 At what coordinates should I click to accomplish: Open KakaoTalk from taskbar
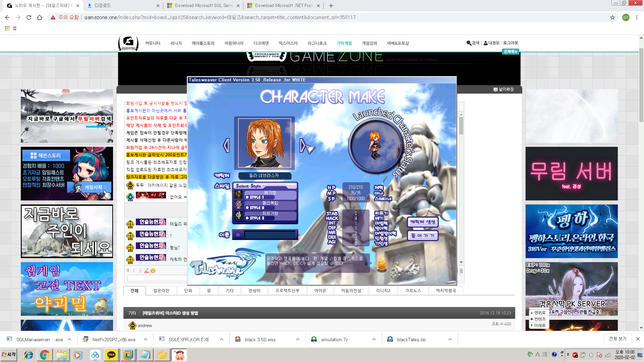[111, 355]
